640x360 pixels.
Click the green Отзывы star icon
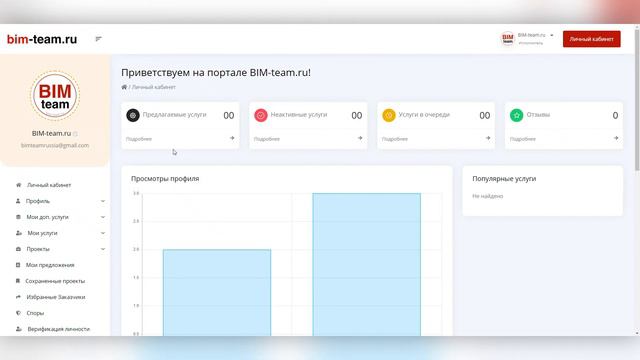coord(517,116)
